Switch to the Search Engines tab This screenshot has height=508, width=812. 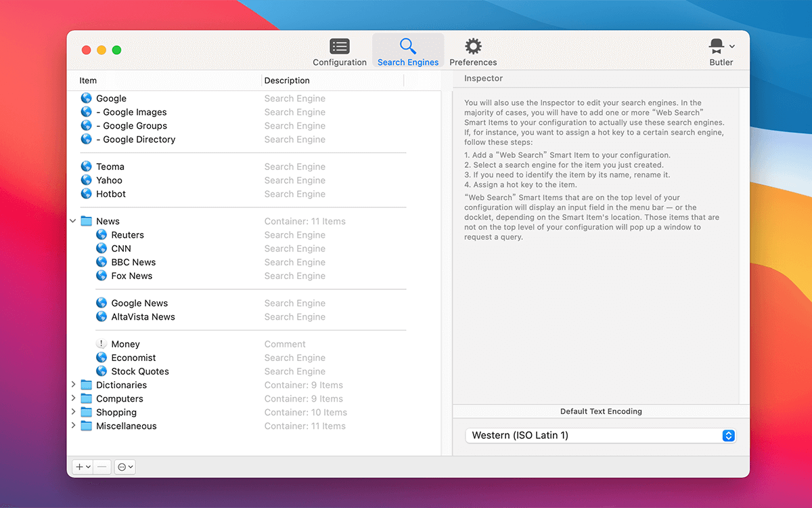pyautogui.click(x=408, y=52)
